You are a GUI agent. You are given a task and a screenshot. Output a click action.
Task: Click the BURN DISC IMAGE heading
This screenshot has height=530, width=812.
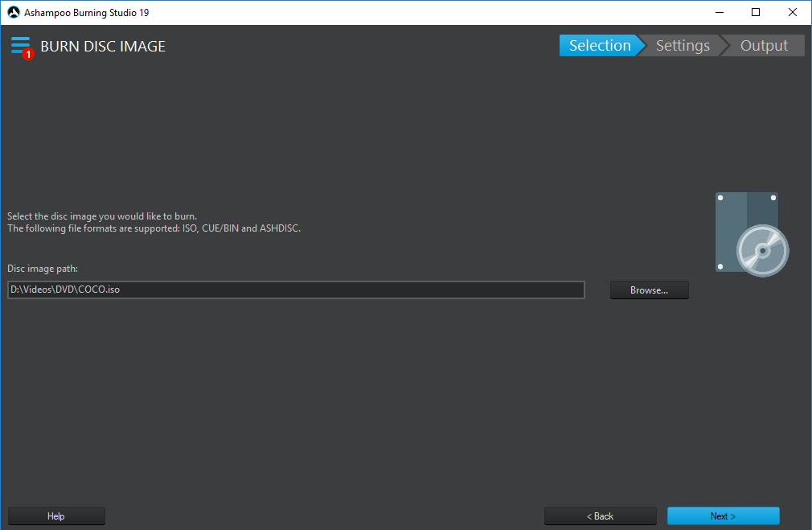pyautogui.click(x=103, y=47)
